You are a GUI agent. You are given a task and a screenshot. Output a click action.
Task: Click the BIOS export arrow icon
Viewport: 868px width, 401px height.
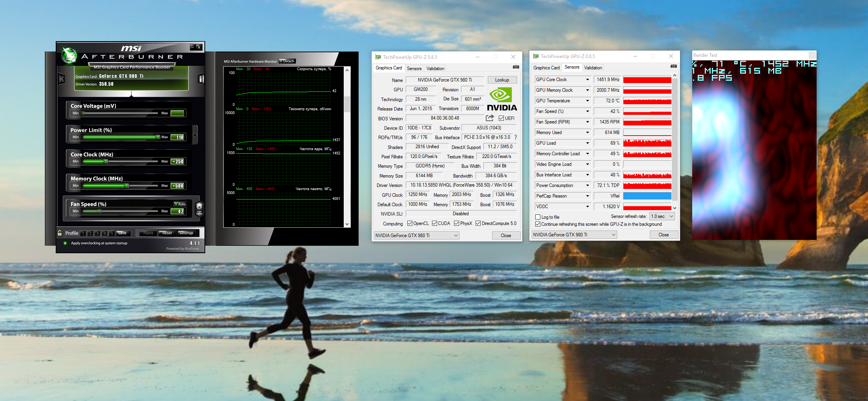(490, 118)
